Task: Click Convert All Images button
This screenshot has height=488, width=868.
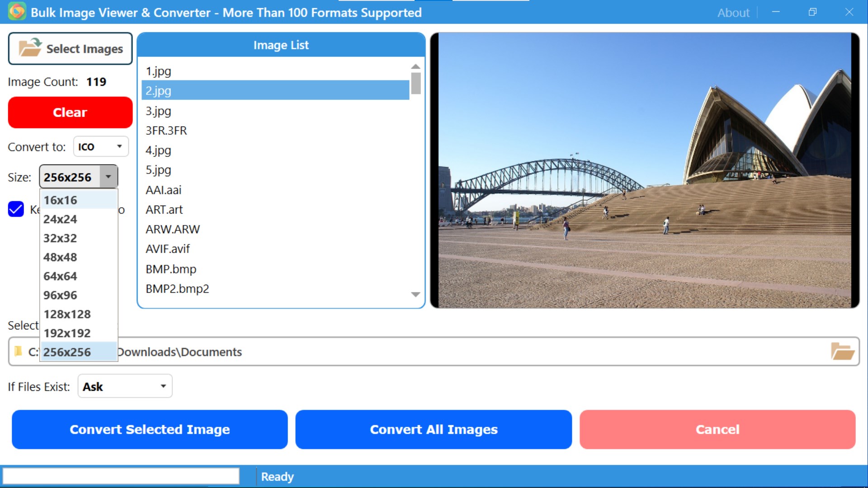Action: pos(434,429)
